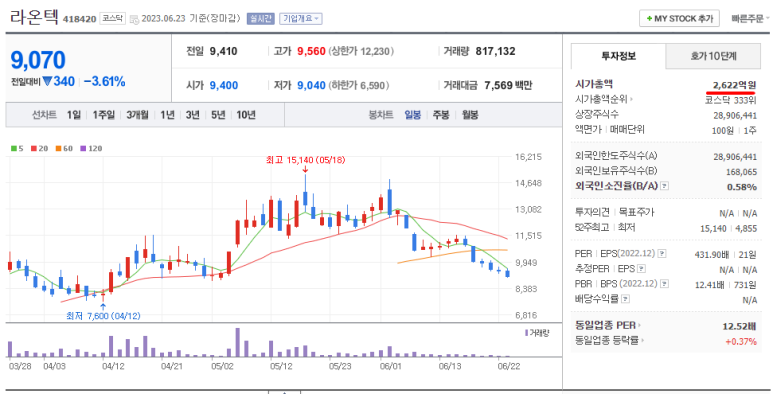
Task: Show the 주봉 weekly candle chart
Action: pos(441,115)
